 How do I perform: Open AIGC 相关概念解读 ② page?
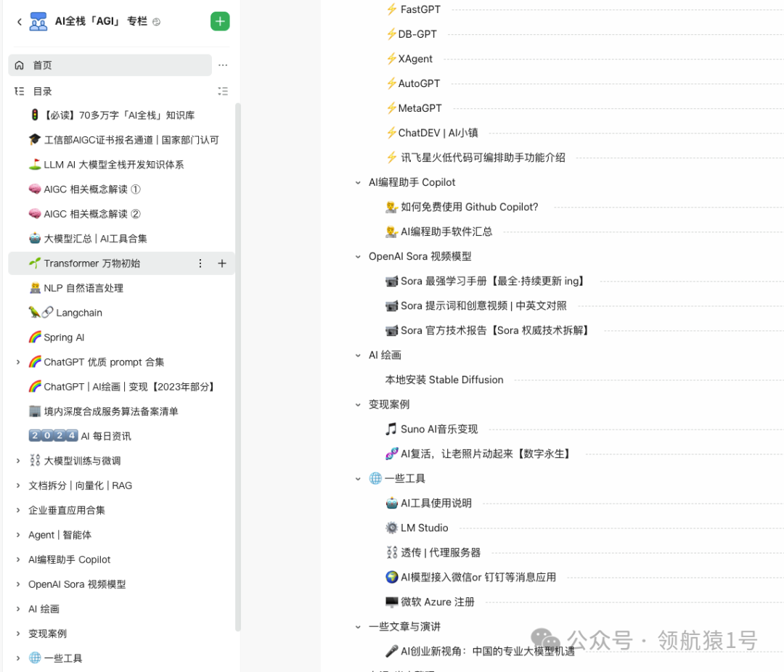tap(92, 214)
